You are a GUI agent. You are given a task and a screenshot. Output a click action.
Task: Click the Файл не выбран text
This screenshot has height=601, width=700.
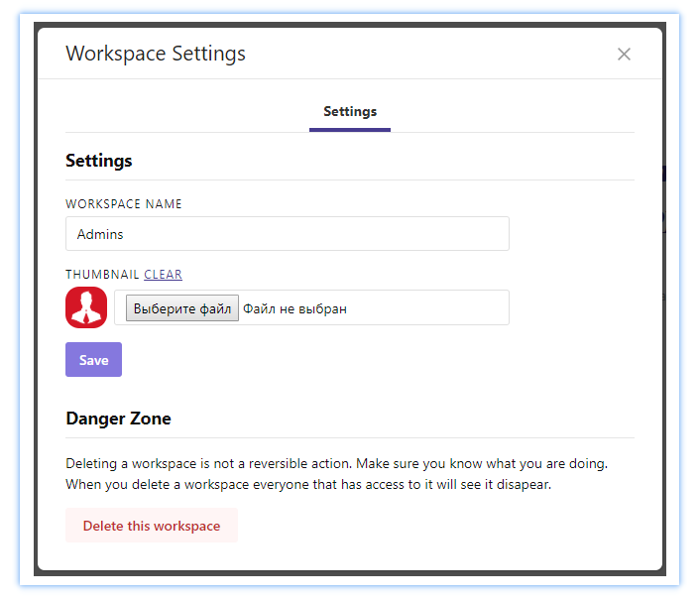click(x=294, y=309)
